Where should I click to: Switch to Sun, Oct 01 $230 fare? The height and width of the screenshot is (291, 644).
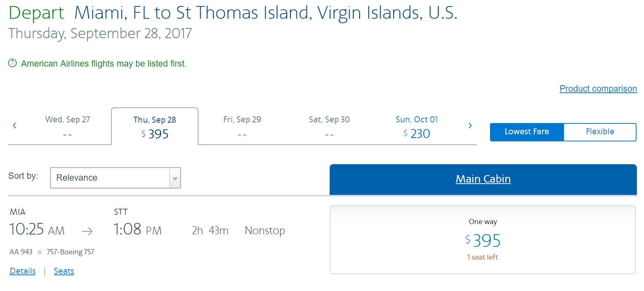tap(416, 126)
